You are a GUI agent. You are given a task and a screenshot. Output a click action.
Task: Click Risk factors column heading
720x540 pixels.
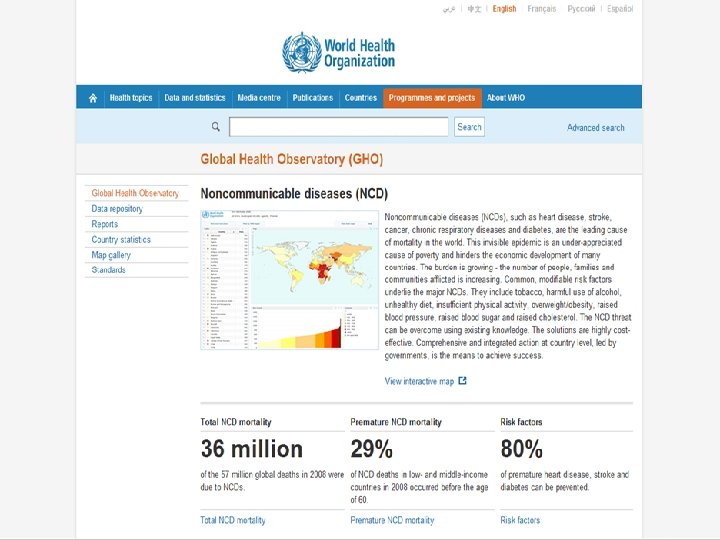(x=521, y=422)
